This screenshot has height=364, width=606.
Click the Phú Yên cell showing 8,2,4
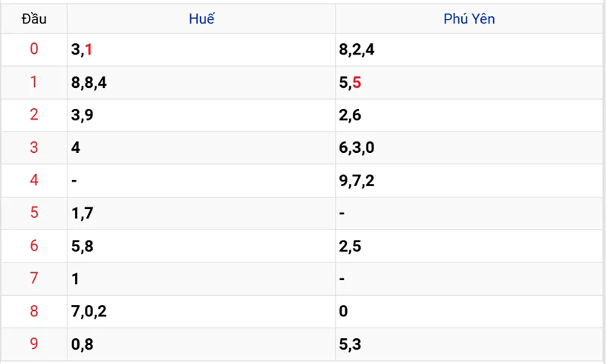pos(357,51)
